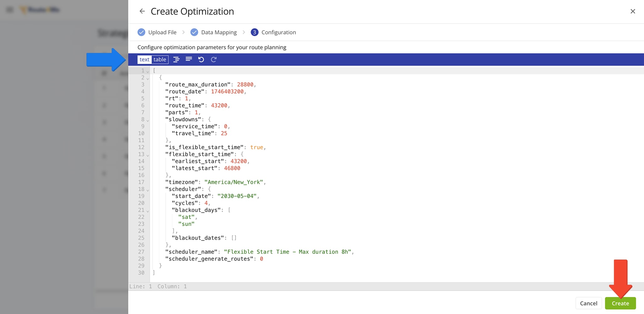Viewport: 644px width, 314px height.
Task: Click the route_time value 43200
Action: click(x=219, y=105)
